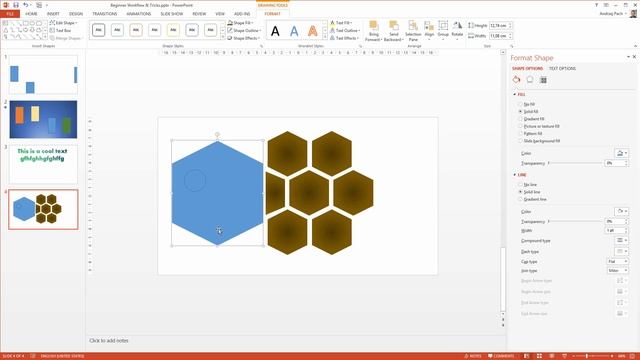Open the ANIMATIONS ribbon tab
640x360 pixels.
(x=138, y=14)
